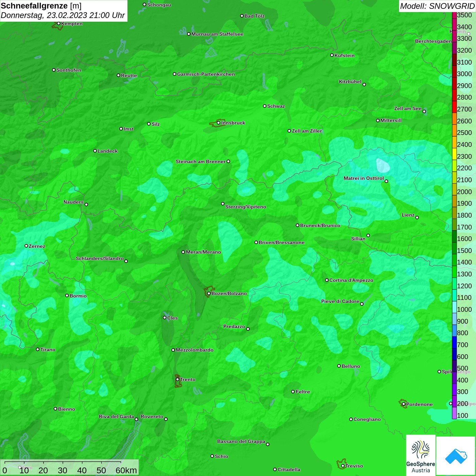Click the Brixen/Bressanone label
This screenshot has width=476, height=476.
point(282,242)
